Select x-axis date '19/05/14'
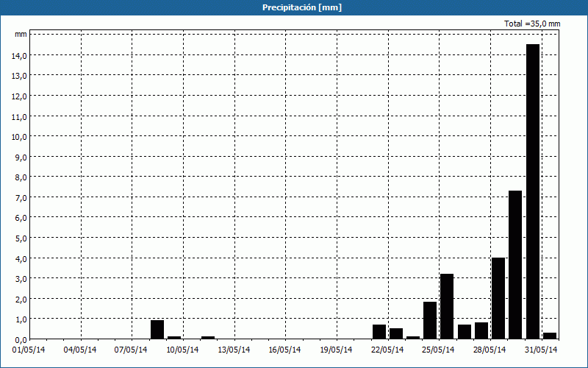This screenshot has width=588, height=368. tap(336, 350)
